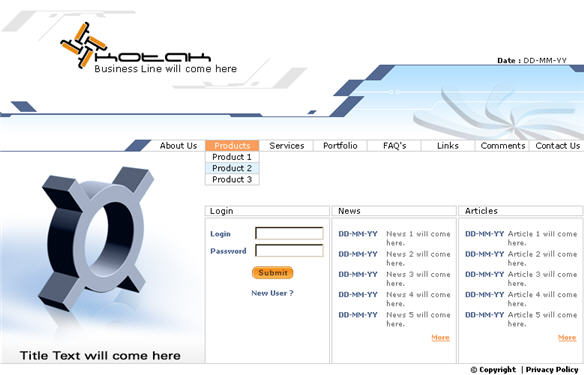Focus the Login text field

point(289,233)
